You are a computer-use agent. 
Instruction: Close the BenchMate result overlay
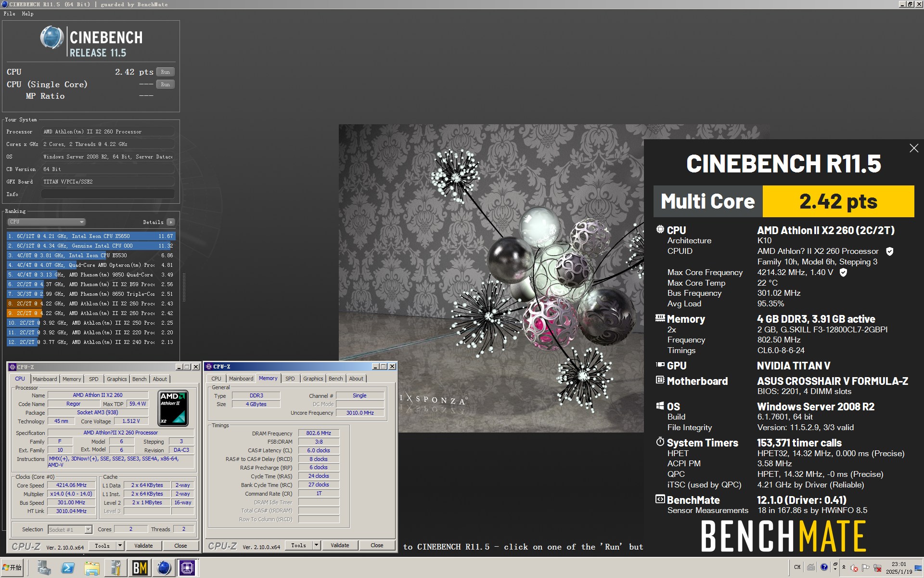click(914, 148)
